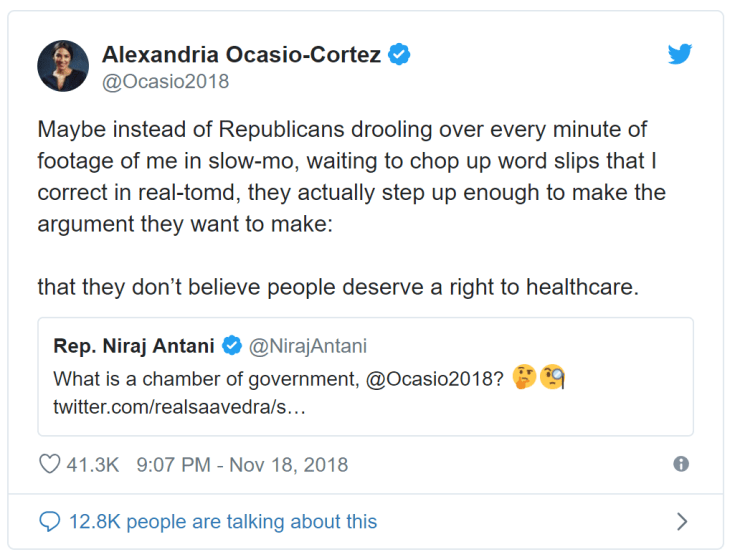Click verified badge beside Rep. Niraj Antani

click(x=231, y=347)
